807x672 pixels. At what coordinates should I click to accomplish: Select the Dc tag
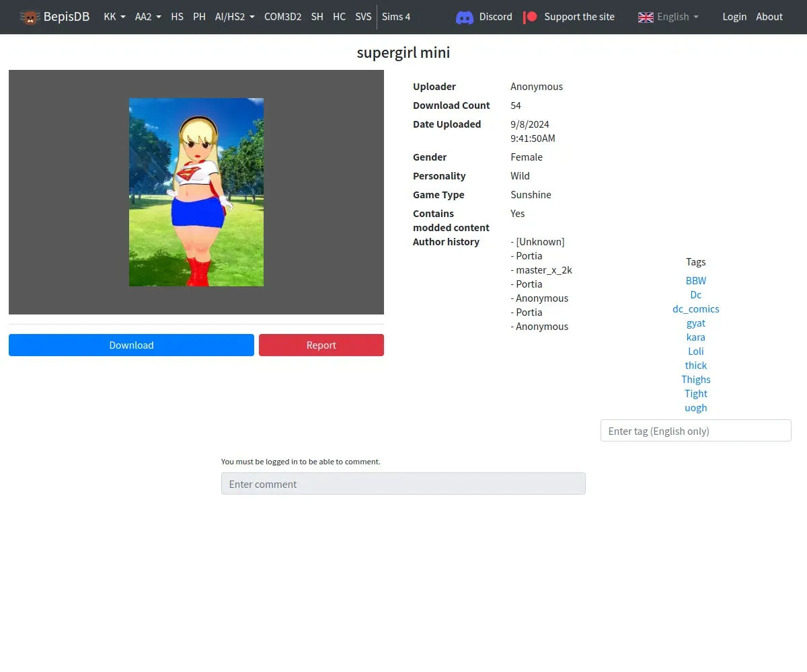pyautogui.click(x=696, y=295)
